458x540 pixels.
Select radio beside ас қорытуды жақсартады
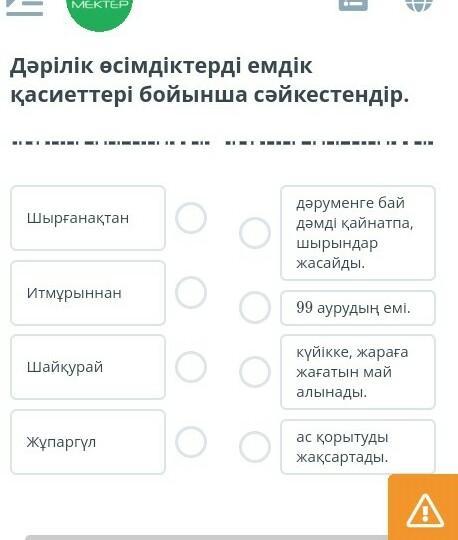[x=255, y=447]
